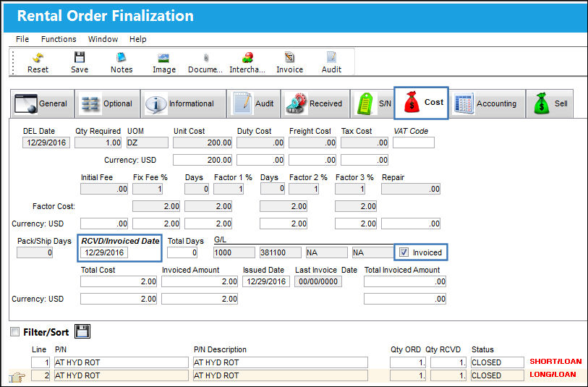Open the File menu
This screenshot has width=588, height=387.
(x=22, y=39)
